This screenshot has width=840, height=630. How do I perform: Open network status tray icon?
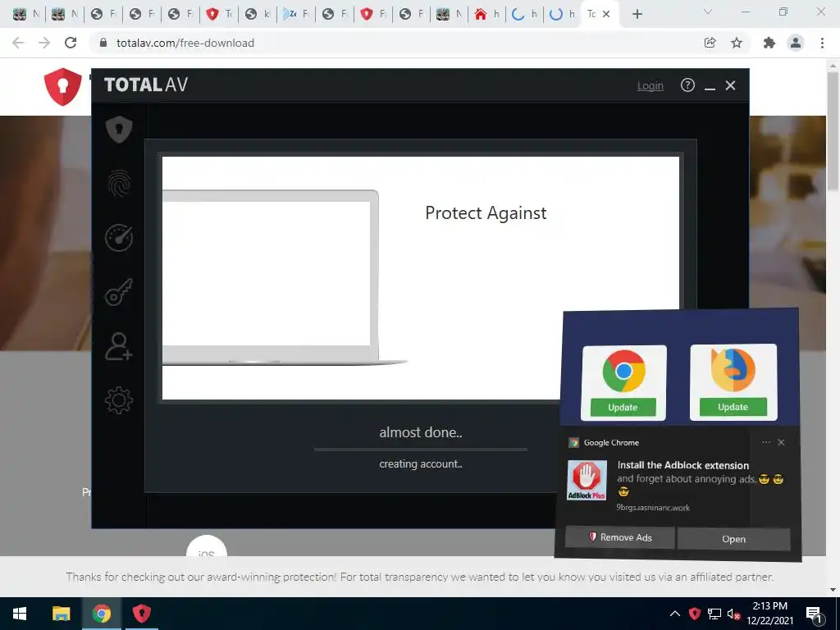(714, 614)
